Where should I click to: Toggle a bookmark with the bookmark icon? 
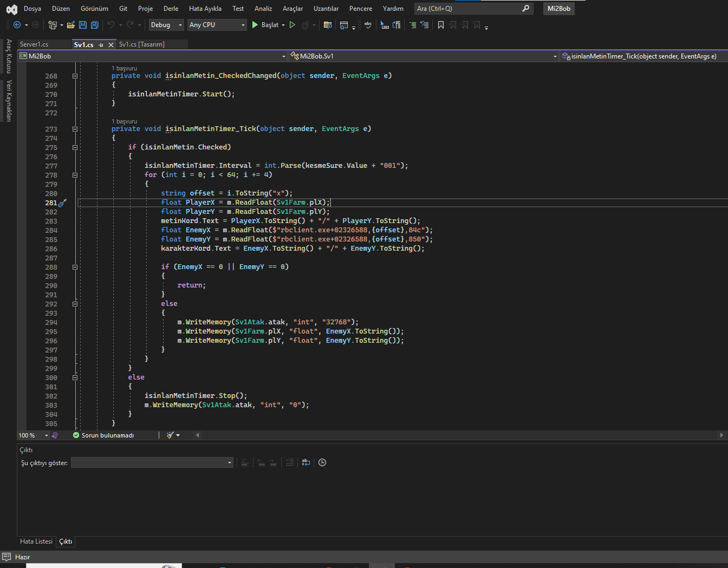pos(441,25)
